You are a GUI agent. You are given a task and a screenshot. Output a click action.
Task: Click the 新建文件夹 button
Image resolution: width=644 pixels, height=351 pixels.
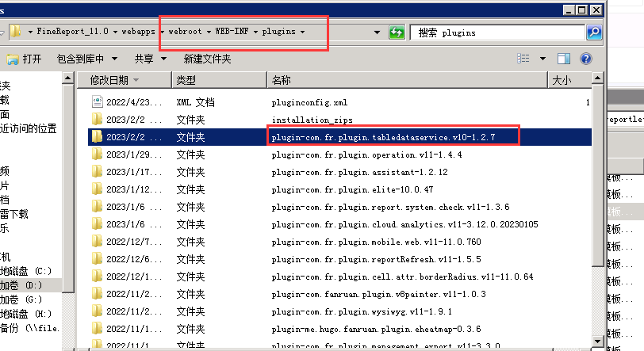[207, 59]
